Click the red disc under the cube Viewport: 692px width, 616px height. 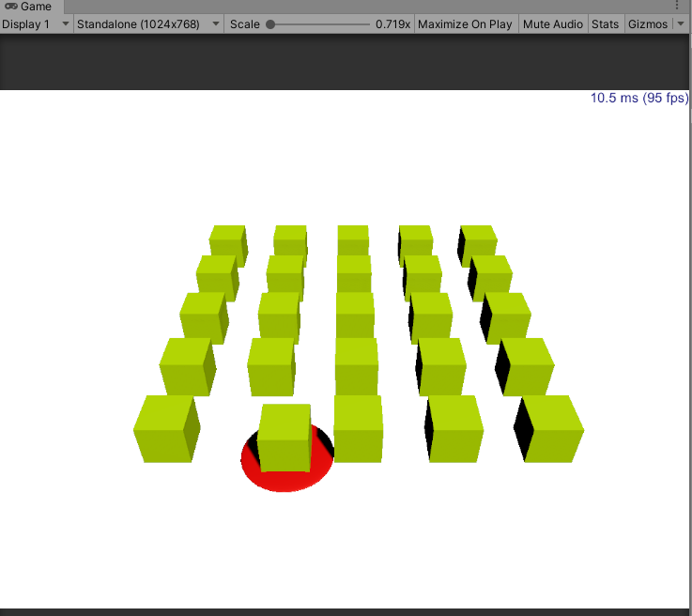(287, 480)
